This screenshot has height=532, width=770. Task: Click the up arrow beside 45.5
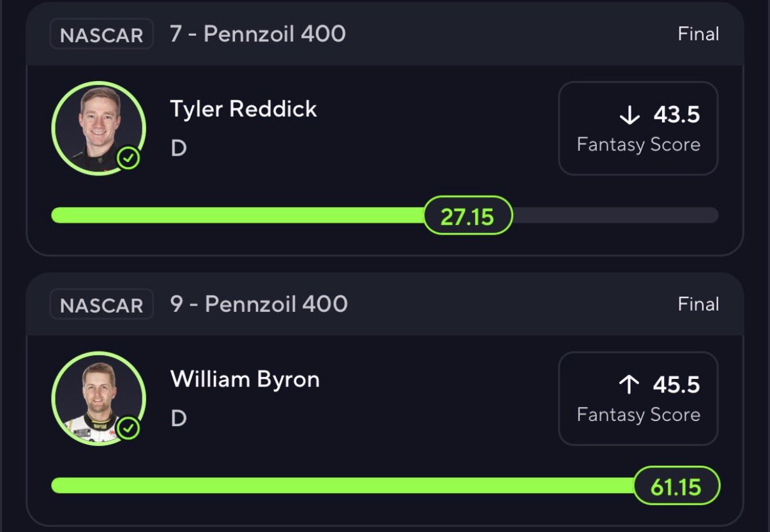coord(630,385)
